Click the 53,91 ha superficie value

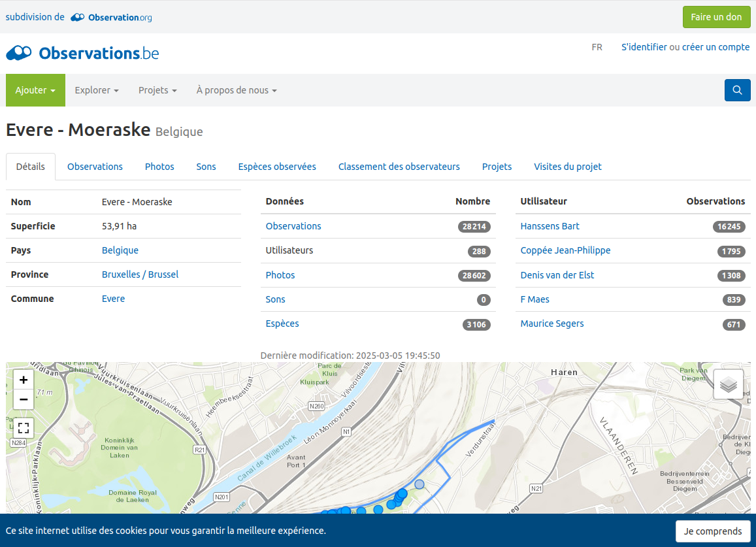(x=119, y=225)
